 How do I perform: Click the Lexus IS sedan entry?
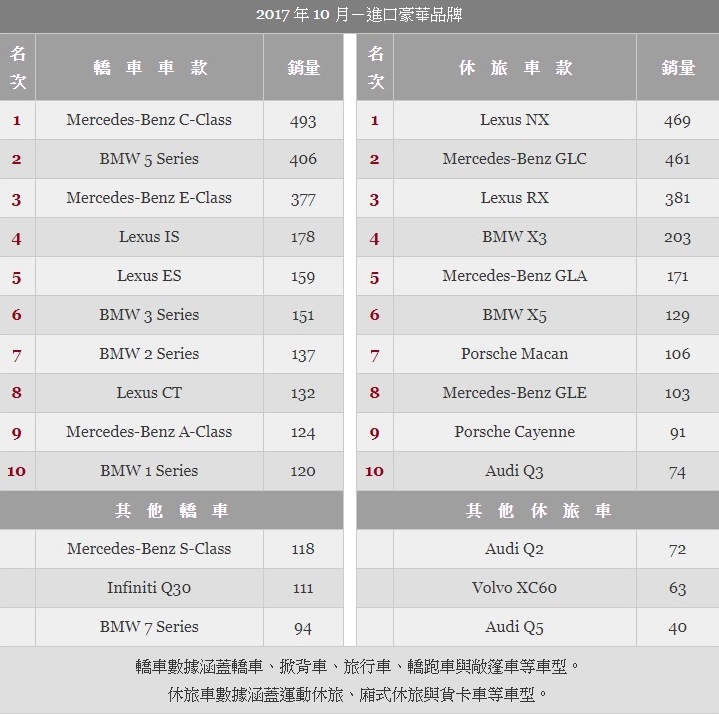point(149,237)
